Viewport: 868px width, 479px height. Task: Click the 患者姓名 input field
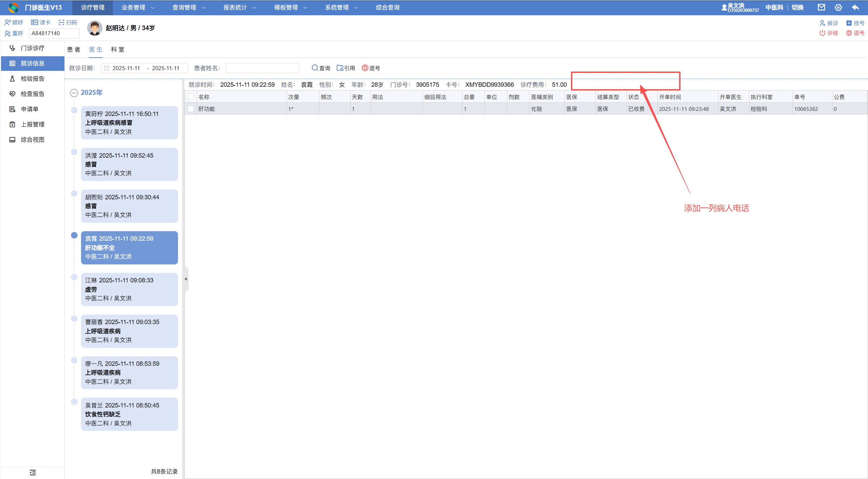262,68
